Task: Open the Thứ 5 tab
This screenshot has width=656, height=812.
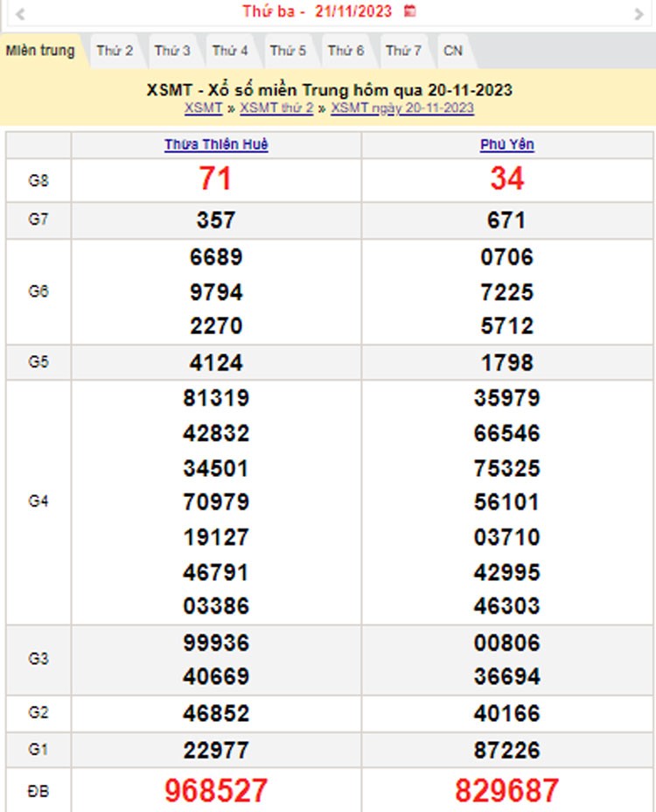Action: 288,51
